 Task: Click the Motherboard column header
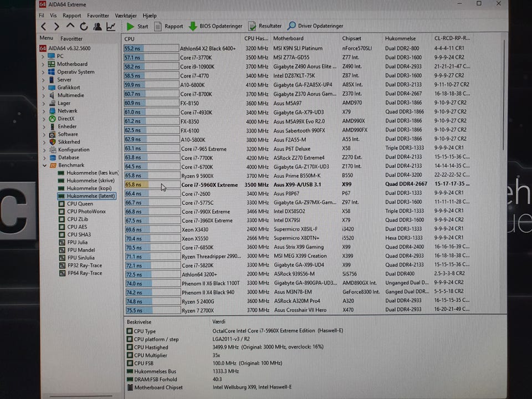click(x=288, y=39)
